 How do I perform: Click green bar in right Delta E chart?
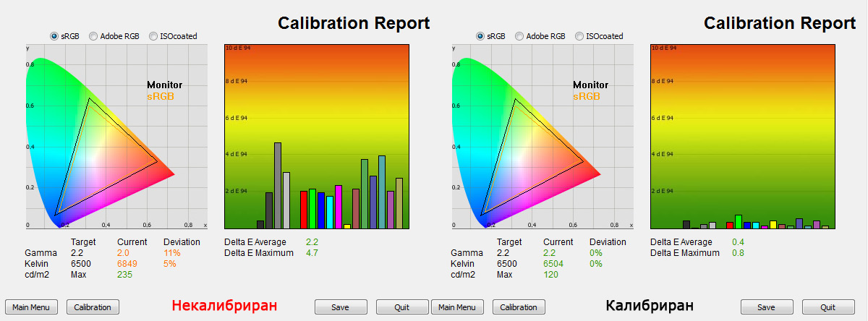pyautogui.click(x=739, y=222)
